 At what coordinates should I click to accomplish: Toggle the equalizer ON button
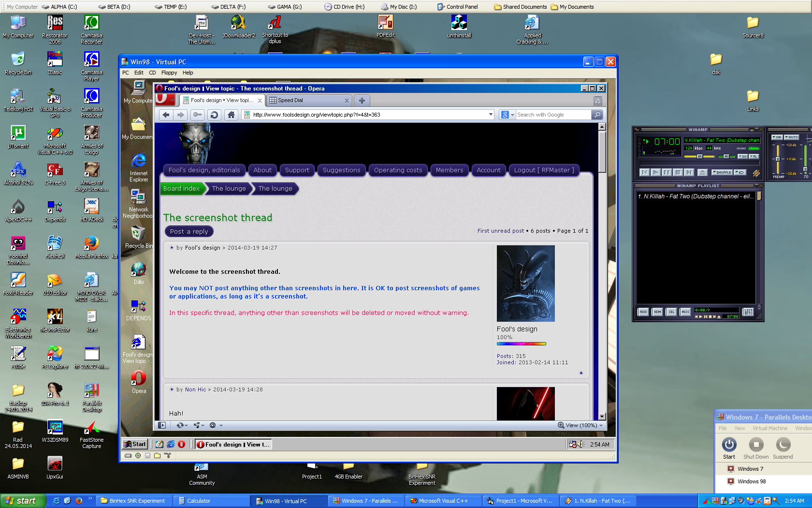pos(777,137)
